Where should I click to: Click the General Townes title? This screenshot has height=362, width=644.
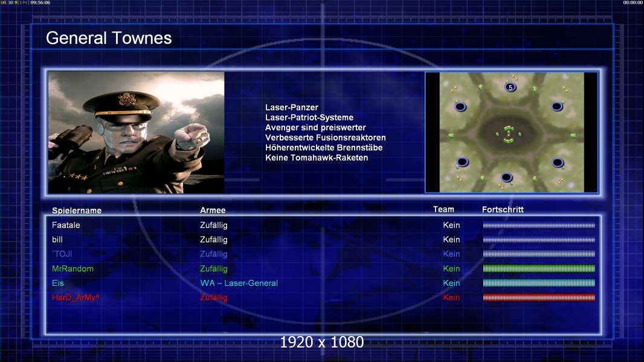[109, 38]
